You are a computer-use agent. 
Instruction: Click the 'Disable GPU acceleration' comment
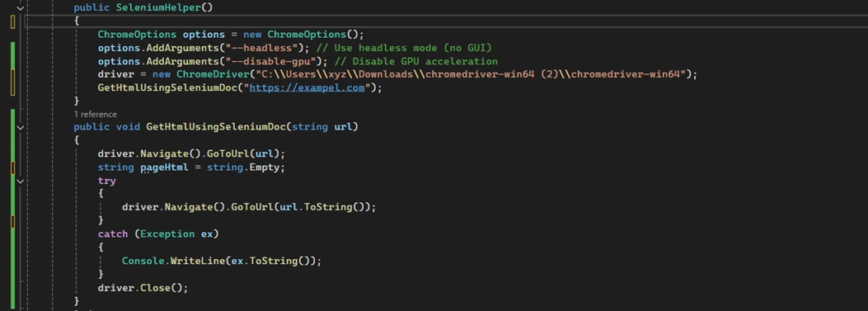click(416, 61)
